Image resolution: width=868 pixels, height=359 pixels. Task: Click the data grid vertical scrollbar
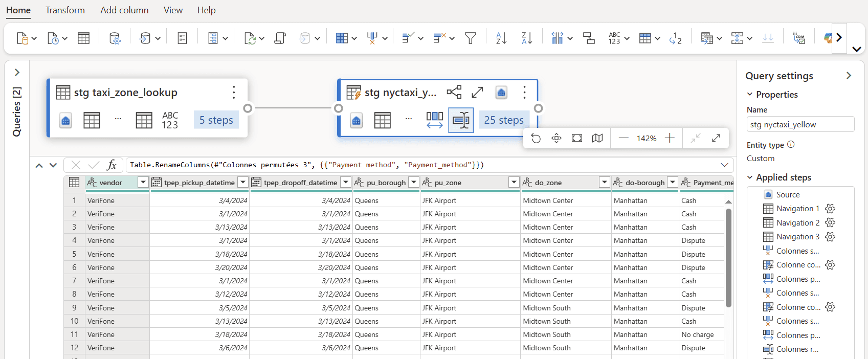pyautogui.click(x=728, y=258)
